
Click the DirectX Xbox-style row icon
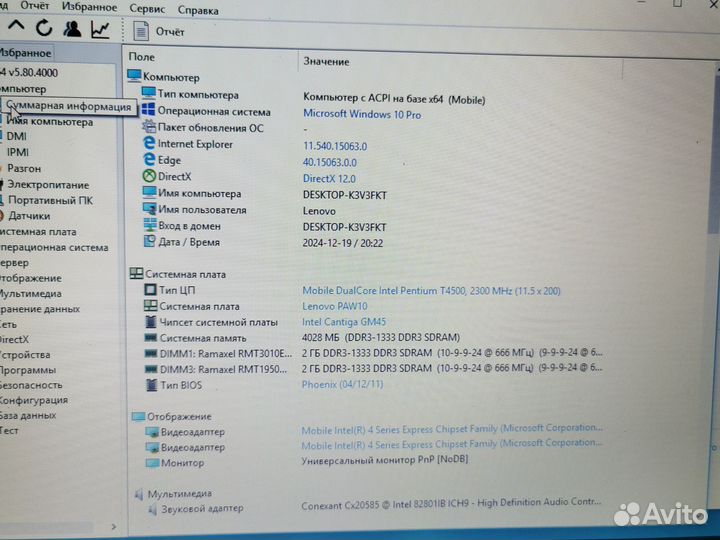point(149,176)
